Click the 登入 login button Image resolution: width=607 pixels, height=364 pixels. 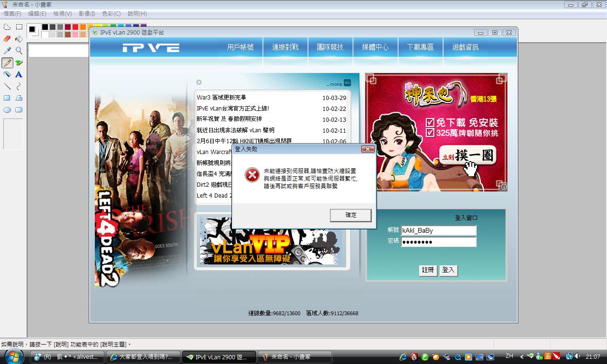point(448,270)
